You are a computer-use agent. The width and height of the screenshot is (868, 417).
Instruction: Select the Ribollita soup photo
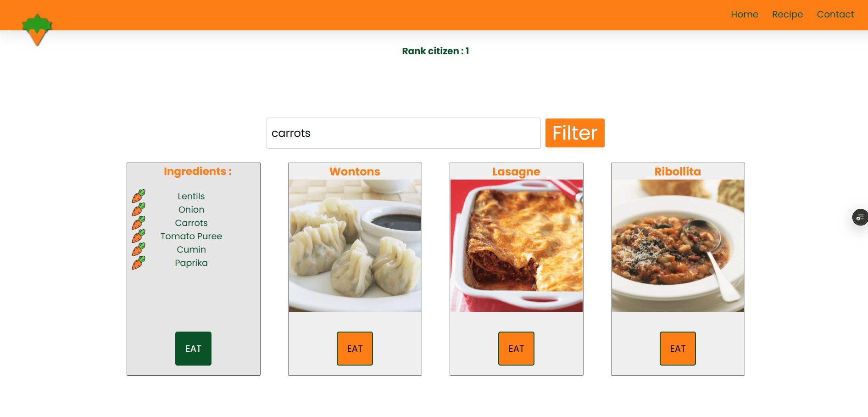pos(678,246)
